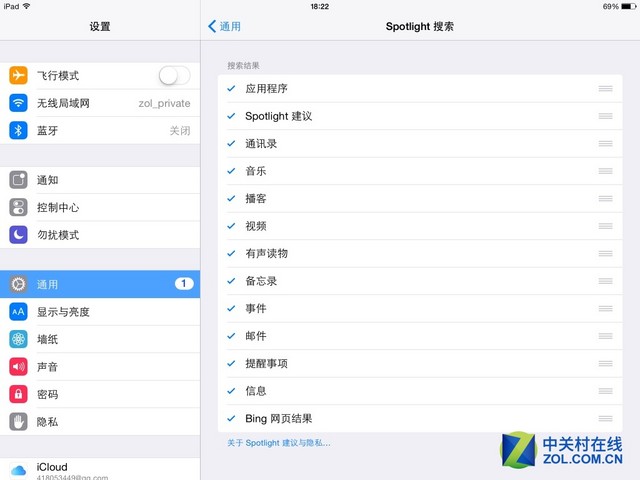
Task: Open 显示与亮度 settings
Action: pos(100,312)
